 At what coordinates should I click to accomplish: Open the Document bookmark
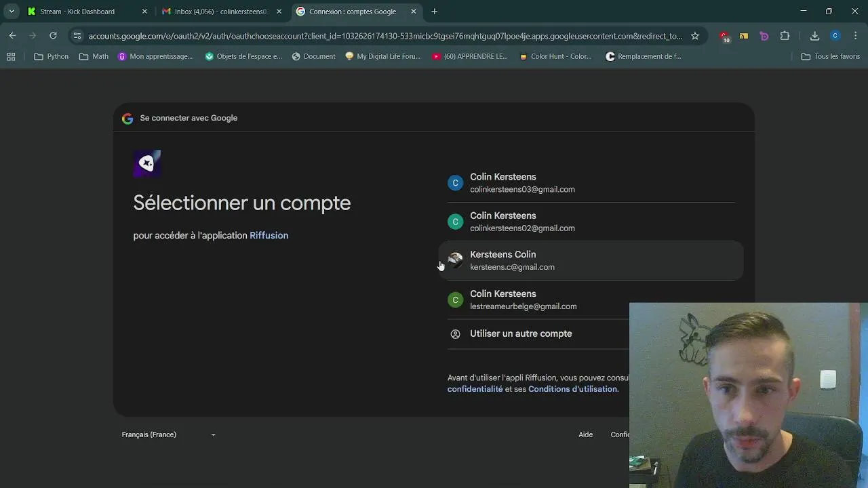(313, 56)
